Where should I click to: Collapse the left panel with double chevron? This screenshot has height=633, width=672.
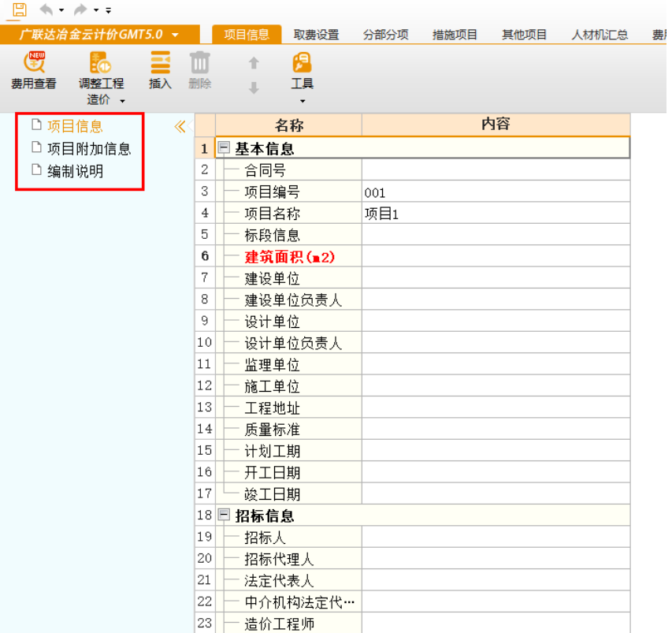click(x=180, y=127)
